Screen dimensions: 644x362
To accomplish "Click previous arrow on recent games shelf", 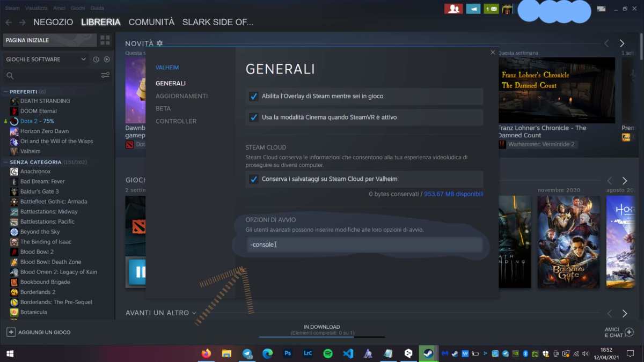I will pyautogui.click(x=609, y=181).
